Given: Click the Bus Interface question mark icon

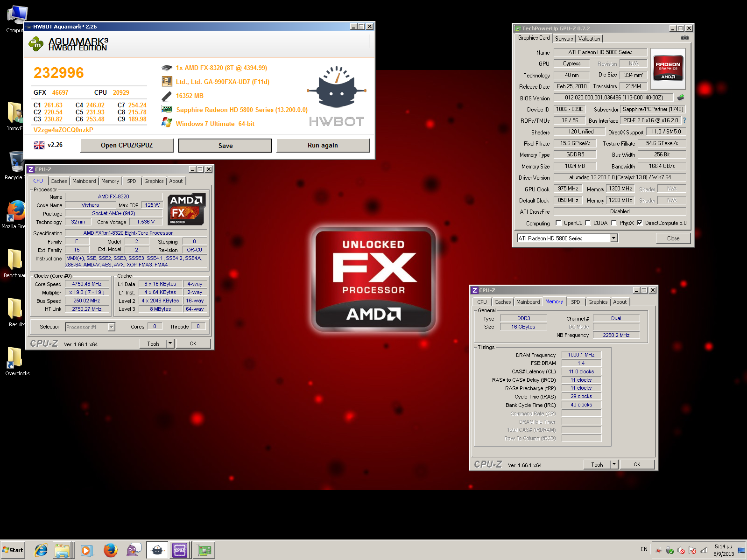Looking at the screenshot, I should 684,120.
